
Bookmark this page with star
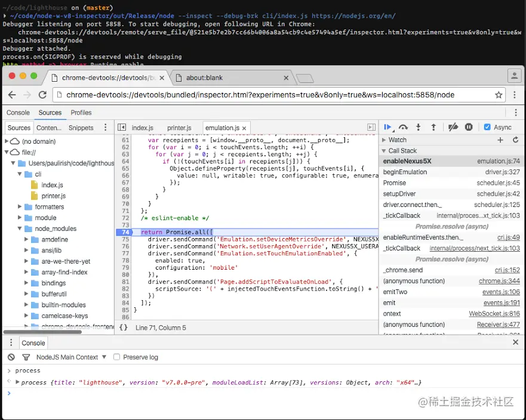pos(499,95)
